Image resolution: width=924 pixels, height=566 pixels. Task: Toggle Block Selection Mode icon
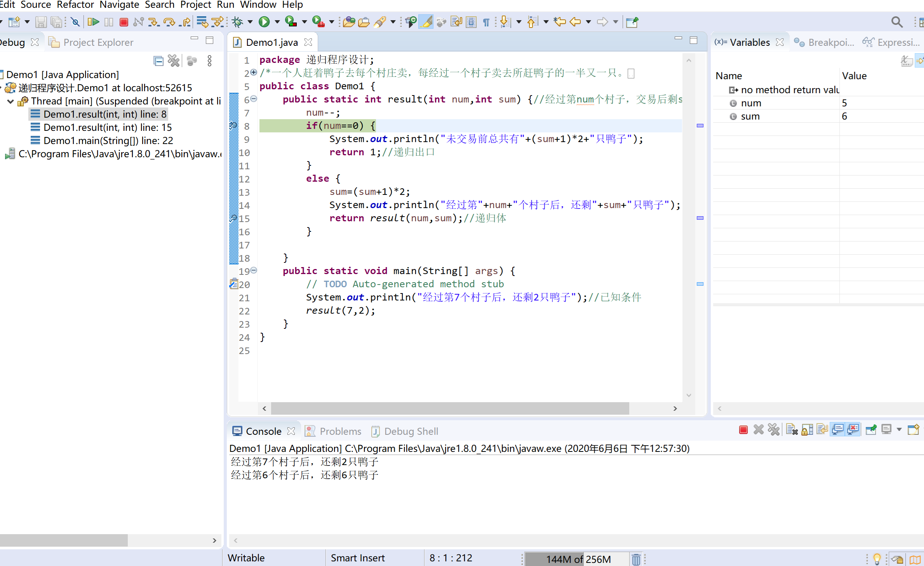(471, 22)
